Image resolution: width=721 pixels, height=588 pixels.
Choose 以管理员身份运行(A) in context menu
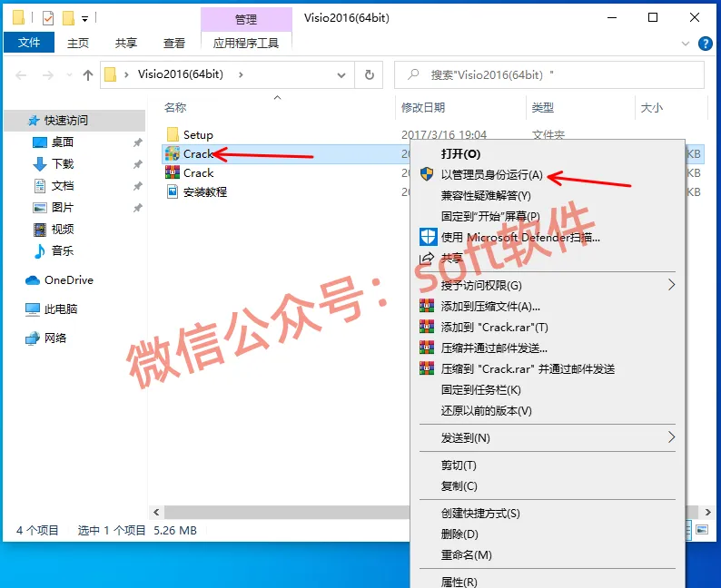491,175
